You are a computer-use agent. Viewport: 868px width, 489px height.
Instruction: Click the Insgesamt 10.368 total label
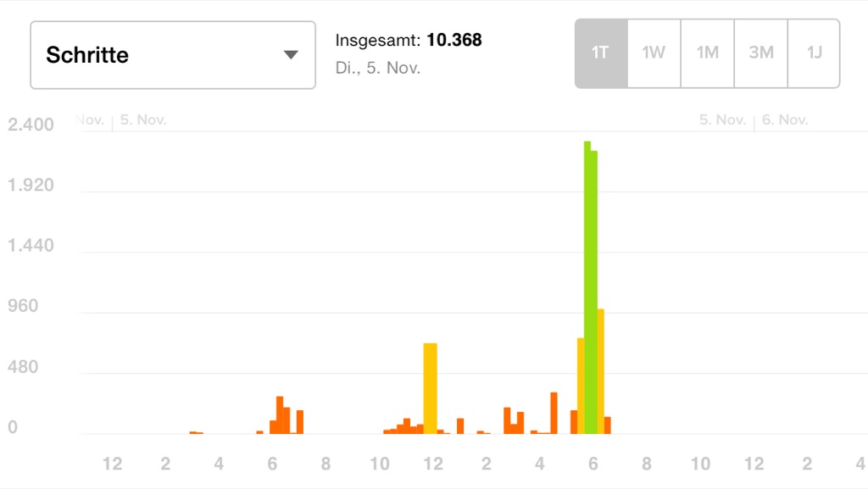coord(409,40)
